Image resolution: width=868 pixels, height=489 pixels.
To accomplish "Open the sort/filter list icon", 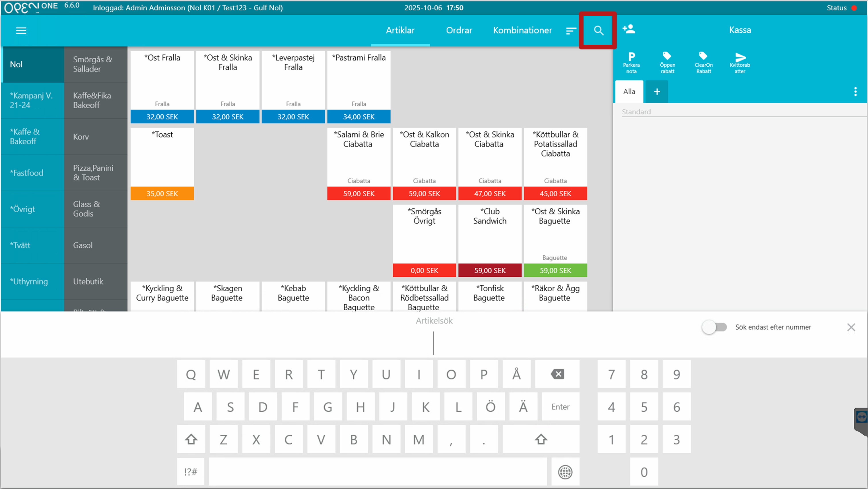I will 570,31.
